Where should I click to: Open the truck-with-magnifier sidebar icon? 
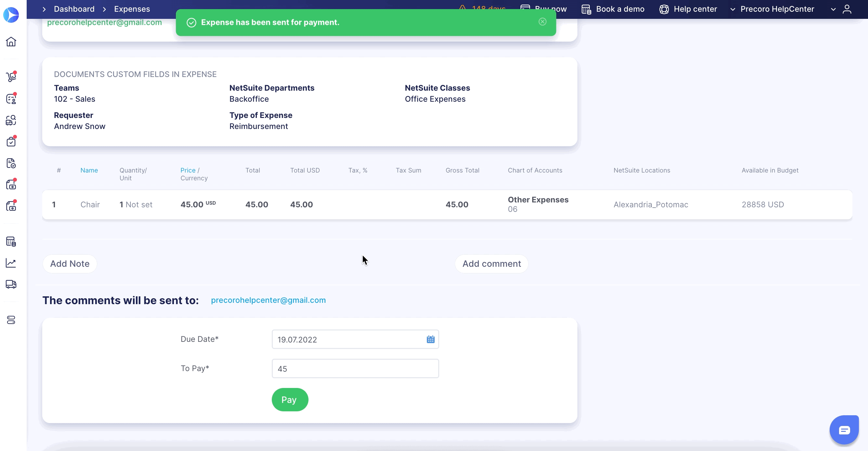click(11, 120)
